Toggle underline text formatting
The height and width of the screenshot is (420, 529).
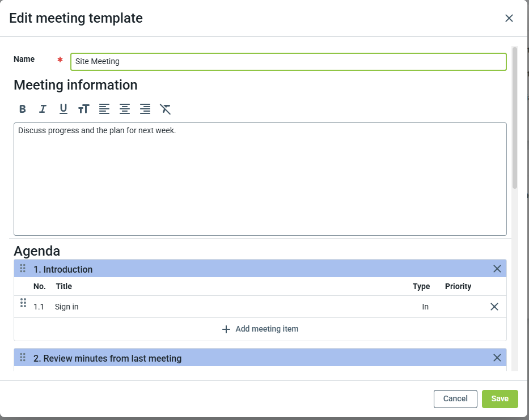pyautogui.click(x=63, y=109)
